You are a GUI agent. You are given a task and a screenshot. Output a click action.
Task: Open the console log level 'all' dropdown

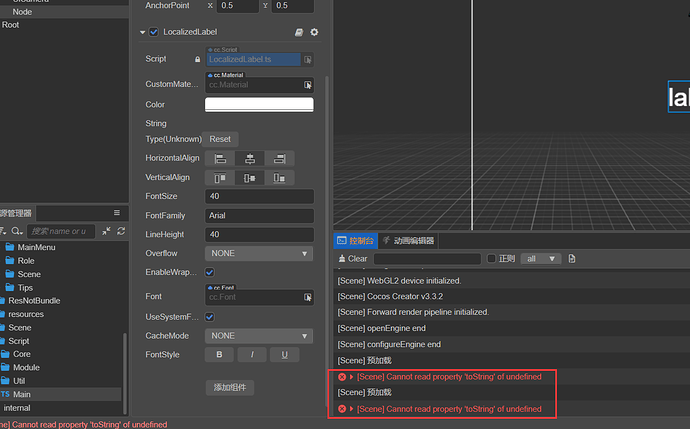point(541,259)
